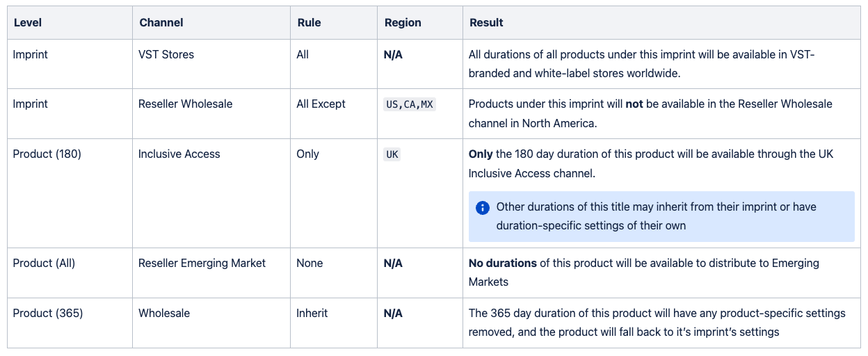
Task: Click the Product (180) level cell
Action: (70, 193)
